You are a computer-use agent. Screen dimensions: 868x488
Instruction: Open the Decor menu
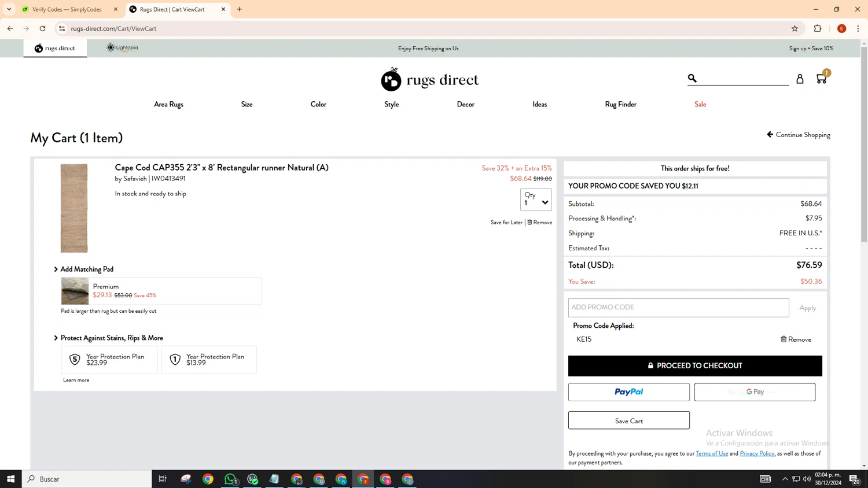coord(465,105)
